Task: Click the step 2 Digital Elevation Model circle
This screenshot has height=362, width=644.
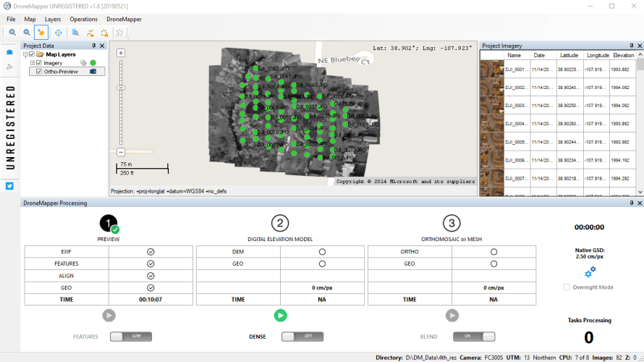Action: pyautogui.click(x=280, y=224)
